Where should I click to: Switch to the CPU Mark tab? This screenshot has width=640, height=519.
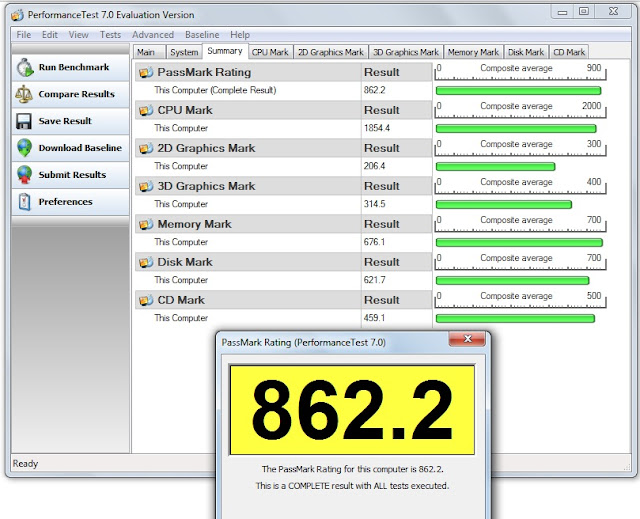coord(270,52)
